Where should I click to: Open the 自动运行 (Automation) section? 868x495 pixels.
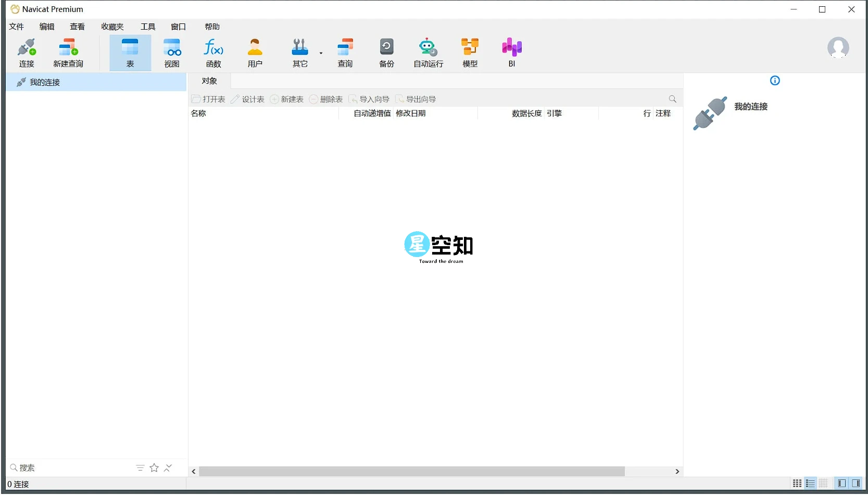(x=427, y=52)
